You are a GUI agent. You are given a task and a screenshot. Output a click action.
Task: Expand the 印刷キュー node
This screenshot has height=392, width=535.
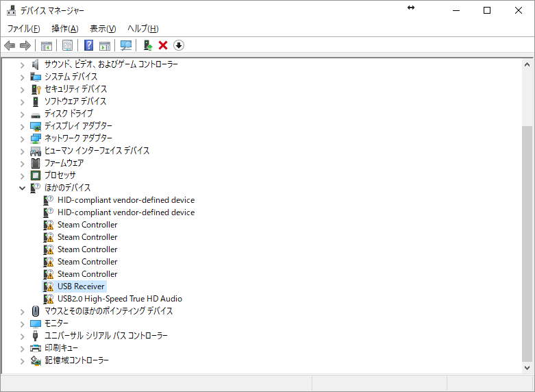pyautogui.click(x=22, y=348)
